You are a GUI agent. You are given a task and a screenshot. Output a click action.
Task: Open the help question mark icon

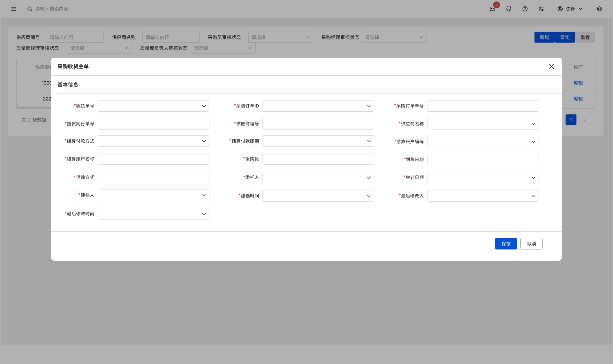point(525,9)
